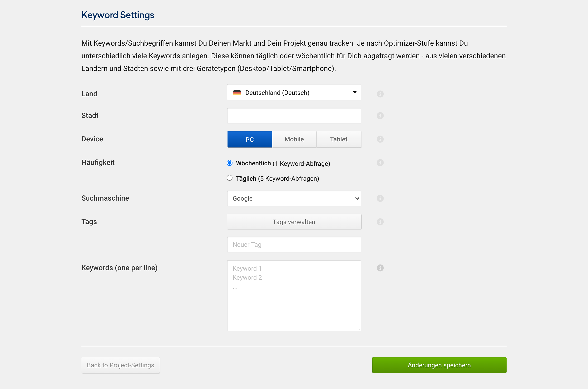588x389 pixels.
Task: Click the info icon beside Suchmaschine
Action: coord(380,198)
